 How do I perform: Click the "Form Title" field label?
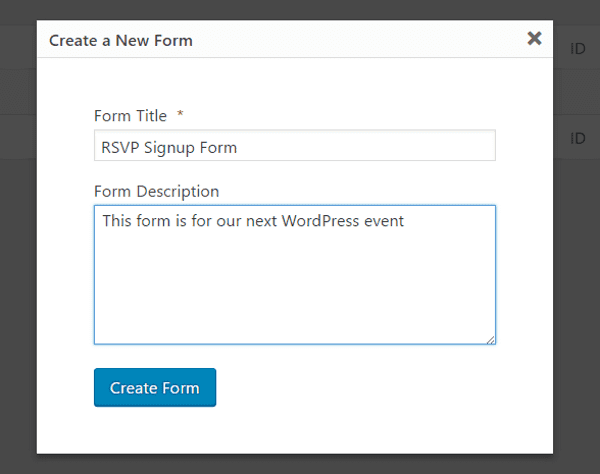pos(130,116)
